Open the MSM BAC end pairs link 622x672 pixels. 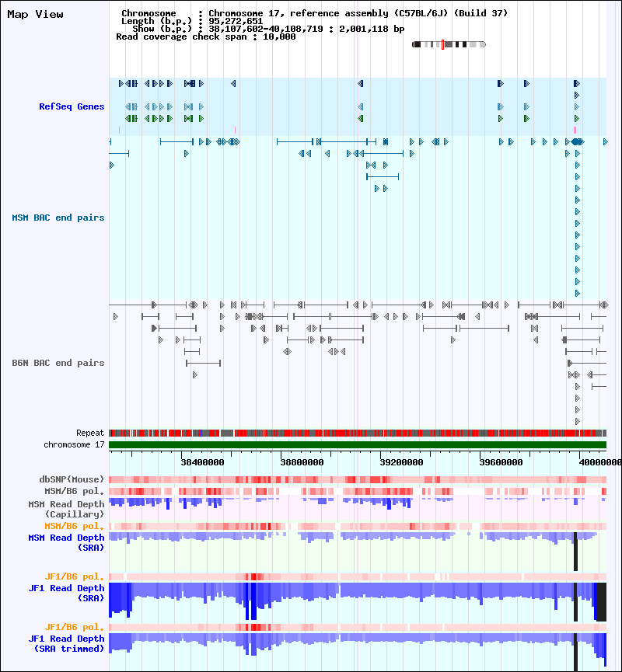58,218
